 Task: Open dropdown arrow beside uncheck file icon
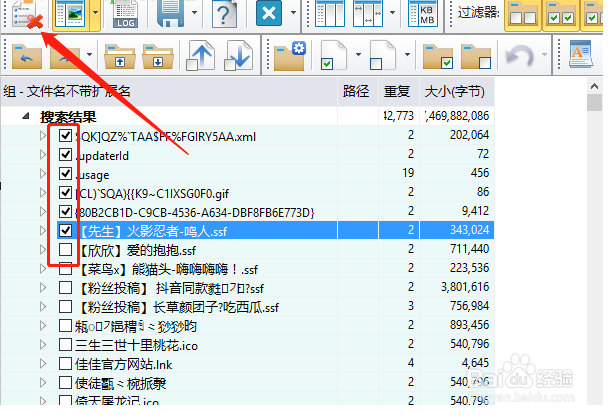pos(407,55)
